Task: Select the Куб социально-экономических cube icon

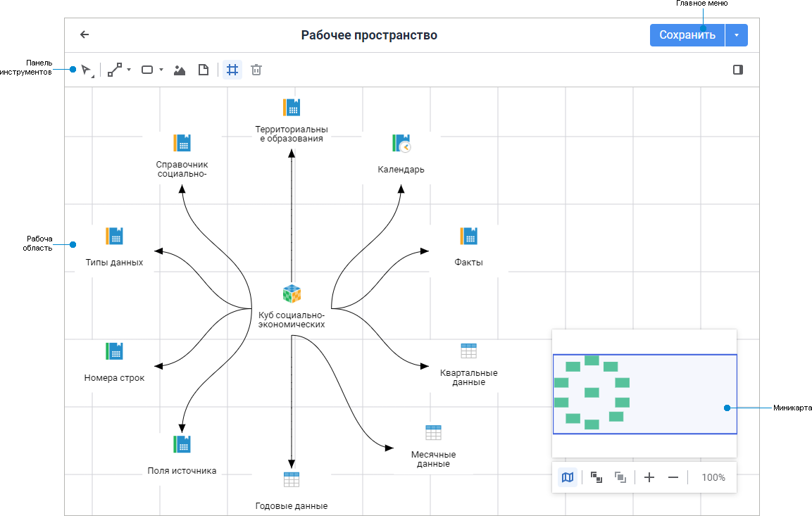Action: (292, 294)
